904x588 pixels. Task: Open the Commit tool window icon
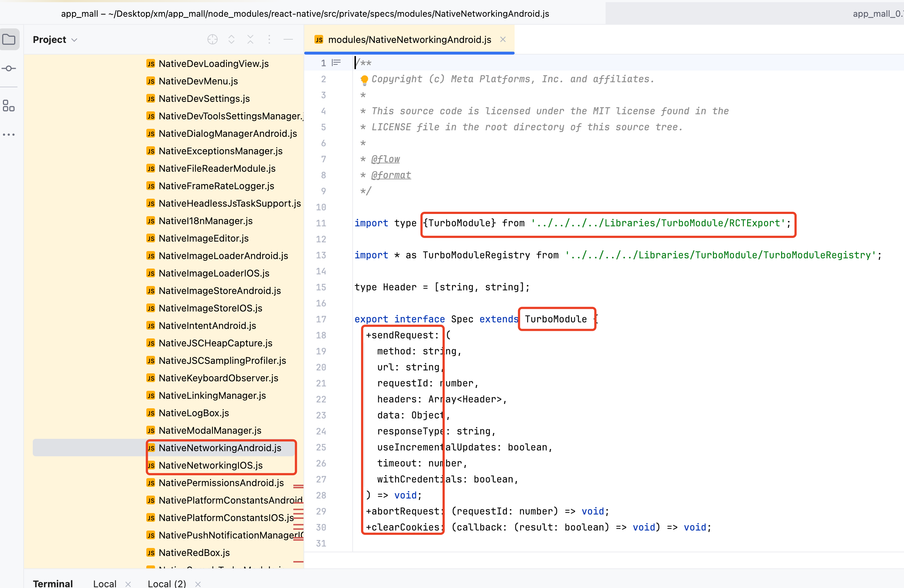[9, 69]
